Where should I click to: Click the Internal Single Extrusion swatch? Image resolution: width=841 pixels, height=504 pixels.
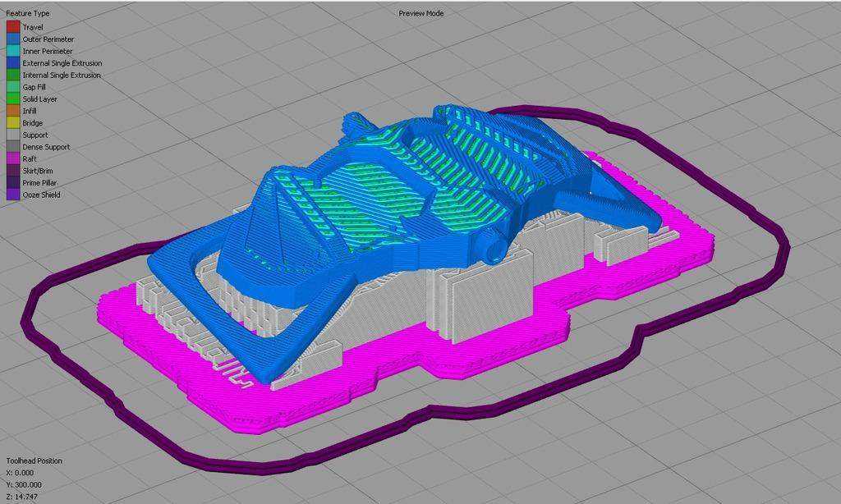pos(13,75)
